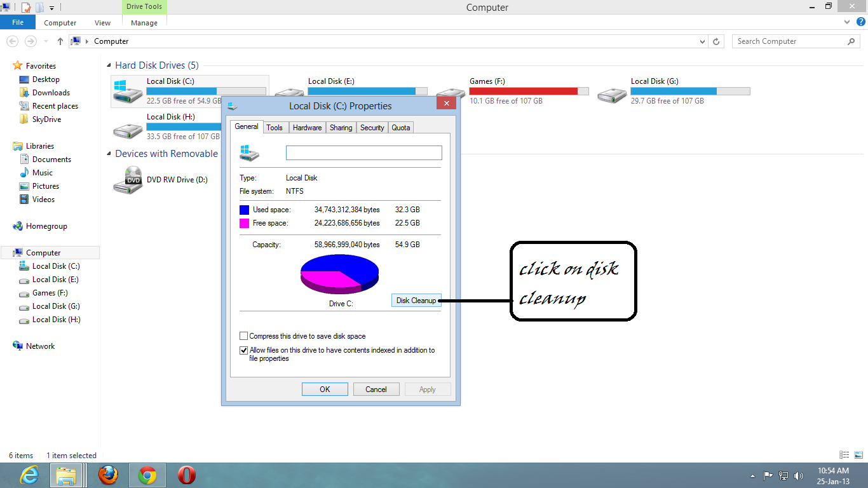The width and height of the screenshot is (868, 488).
Task: Click the pie chart showing disk usage
Action: coord(339,273)
